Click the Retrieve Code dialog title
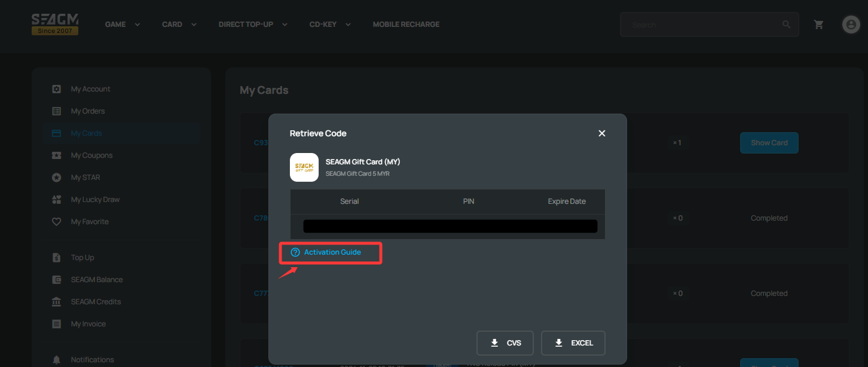Viewport: 868px width, 367px height. click(318, 133)
